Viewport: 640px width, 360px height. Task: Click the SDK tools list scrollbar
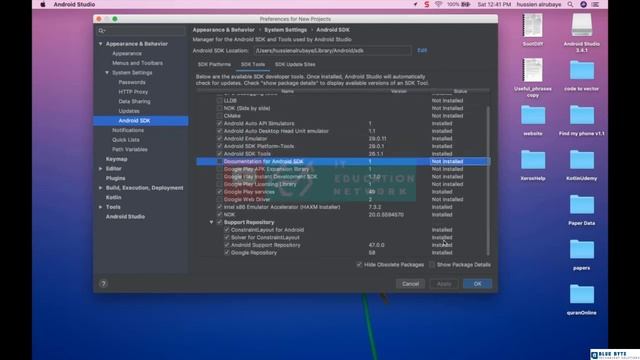(x=488, y=180)
